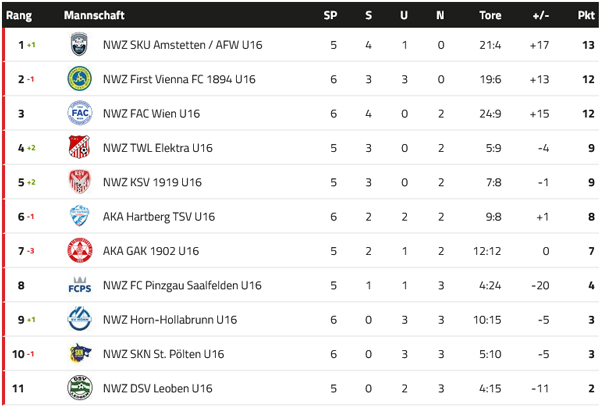The image size is (600, 406).
Task: Open the NWZ FAC Wien U16 link
Action: (151, 114)
